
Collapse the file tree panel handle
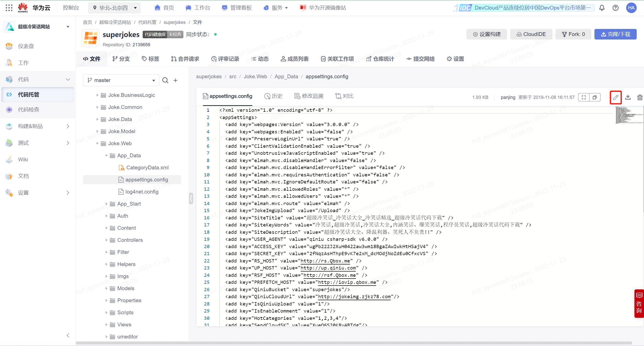pyautogui.click(x=191, y=198)
